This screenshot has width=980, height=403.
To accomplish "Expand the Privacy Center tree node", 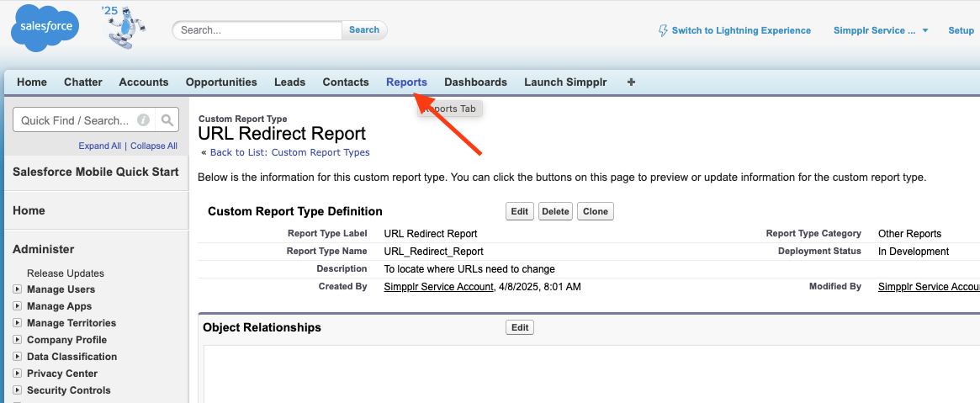I will click(x=17, y=374).
